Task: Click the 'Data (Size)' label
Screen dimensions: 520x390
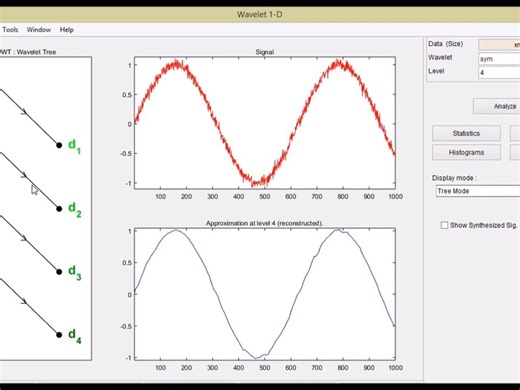Action: [446, 44]
